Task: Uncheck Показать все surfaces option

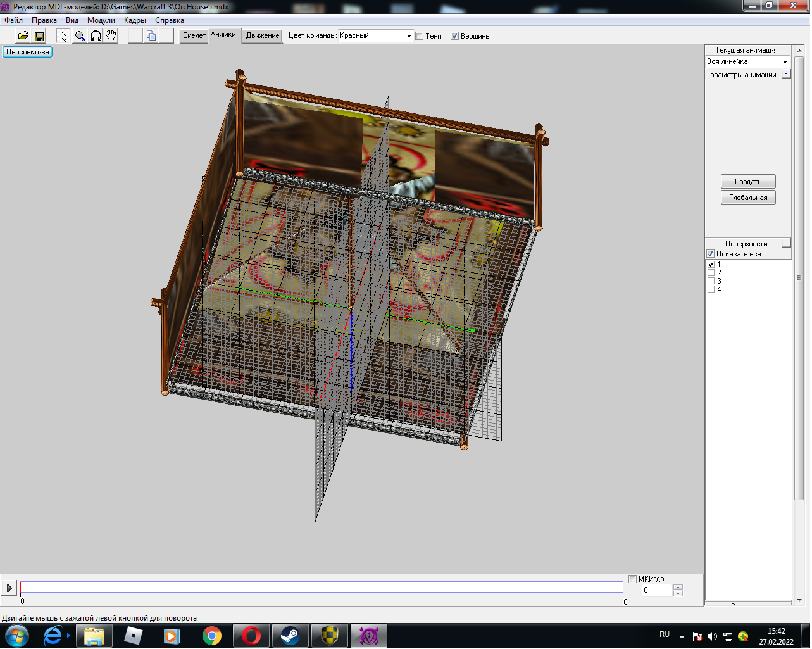Action: click(x=710, y=254)
